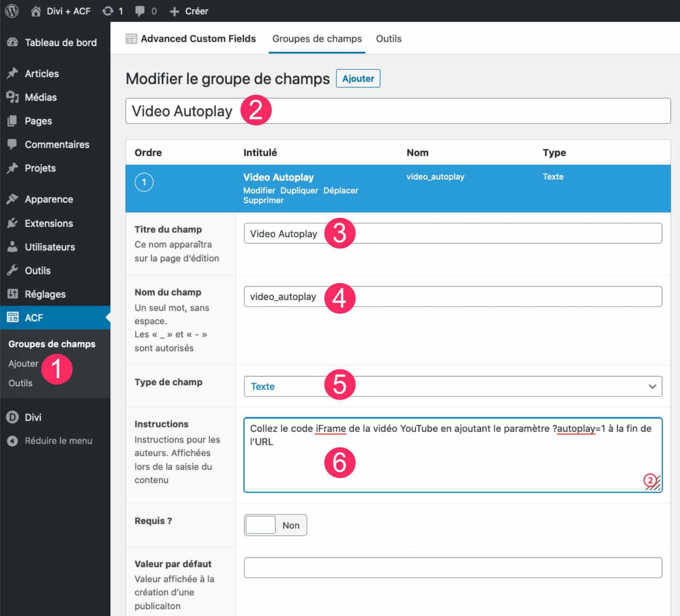Click the Apparence paintbrush icon
680x616 pixels.
pyautogui.click(x=13, y=199)
